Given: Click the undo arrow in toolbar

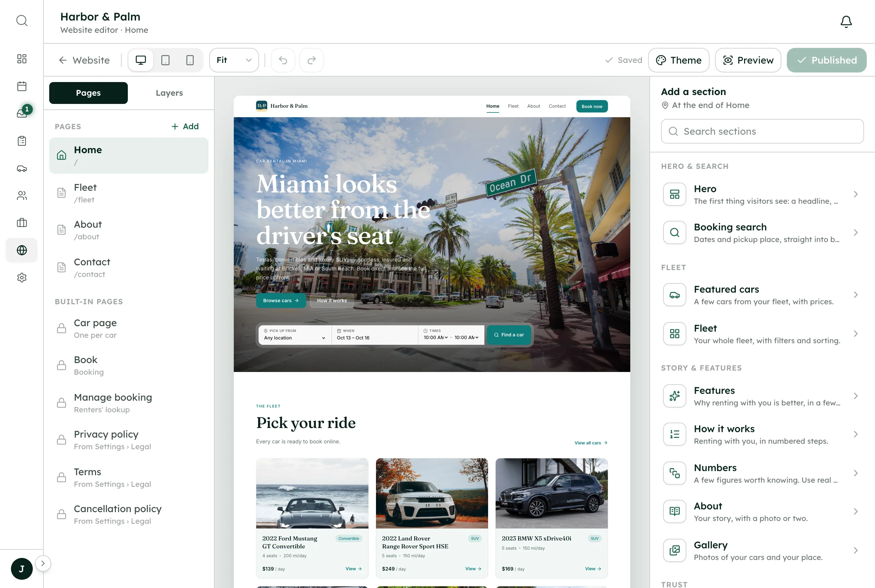Looking at the screenshot, I should pyautogui.click(x=283, y=60).
